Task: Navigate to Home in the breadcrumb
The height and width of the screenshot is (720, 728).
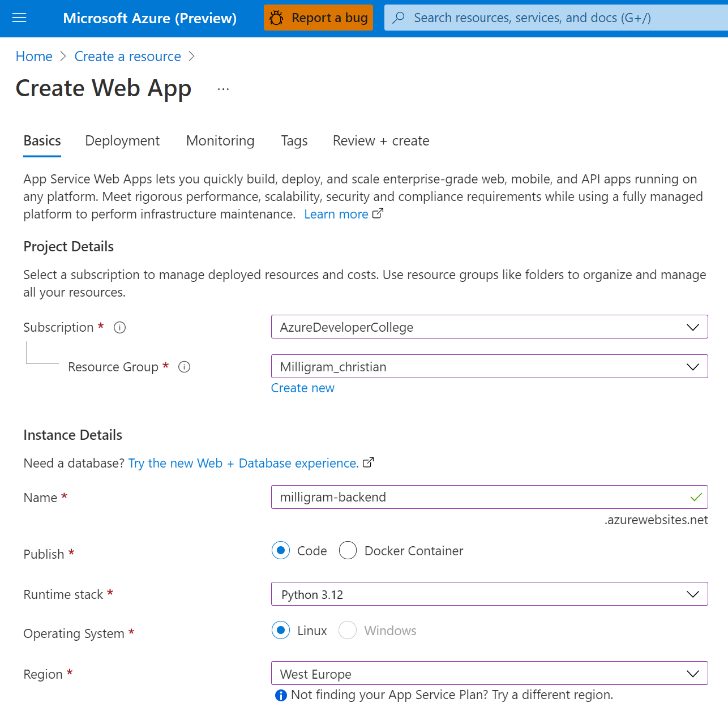Action: click(x=34, y=57)
